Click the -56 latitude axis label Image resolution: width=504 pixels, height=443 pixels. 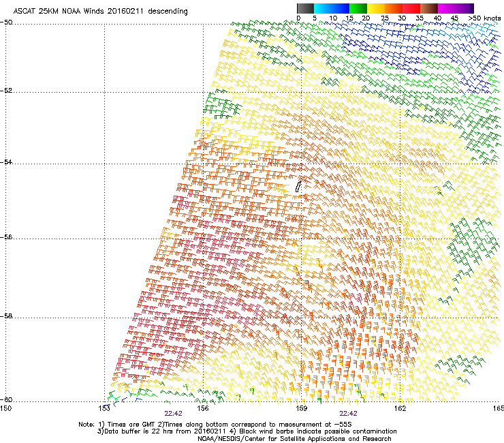pyautogui.click(x=6, y=236)
